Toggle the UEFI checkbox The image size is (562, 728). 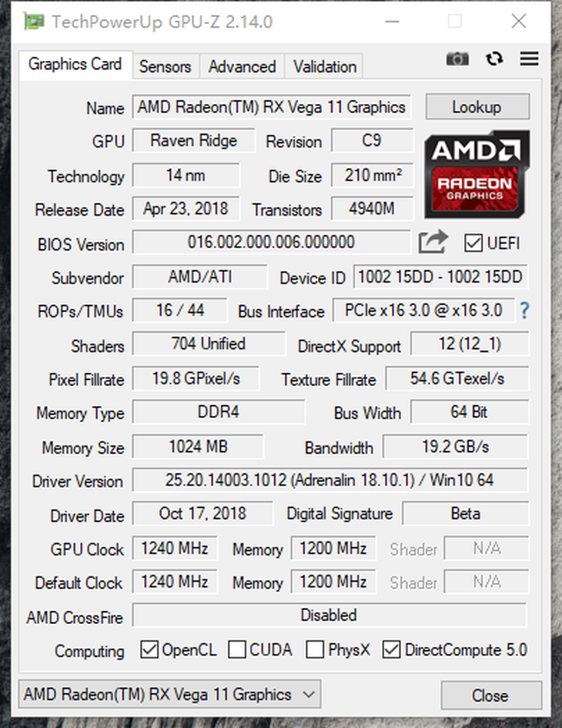pyautogui.click(x=473, y=243)
